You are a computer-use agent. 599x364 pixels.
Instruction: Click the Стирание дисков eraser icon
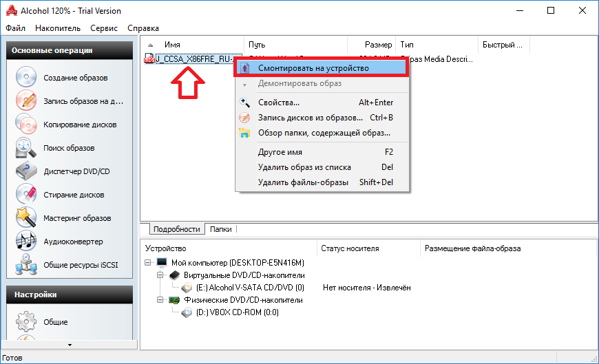pos(26,194)
